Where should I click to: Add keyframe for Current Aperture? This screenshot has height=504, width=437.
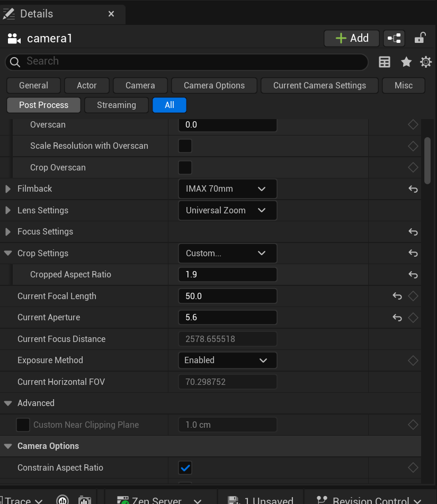click(x=413, y=318)
